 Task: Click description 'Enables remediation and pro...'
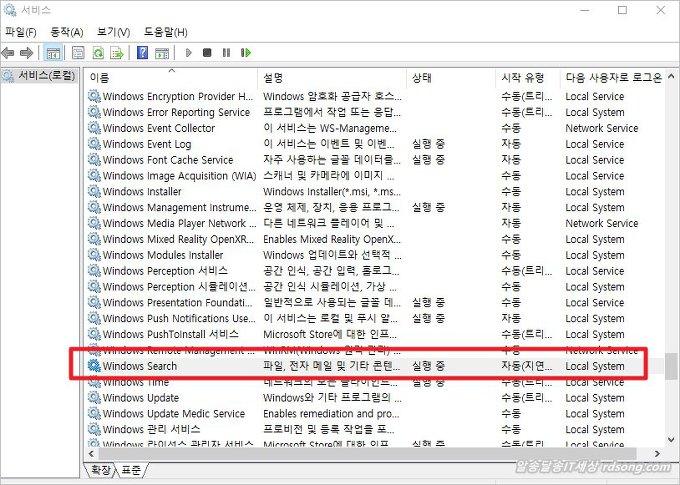point(331,413)
